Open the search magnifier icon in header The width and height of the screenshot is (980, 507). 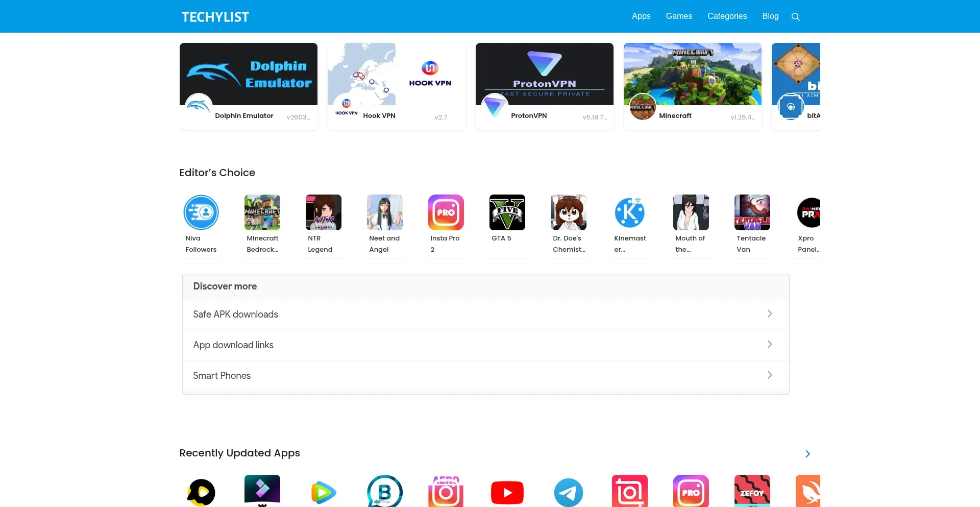coord(795,17)
